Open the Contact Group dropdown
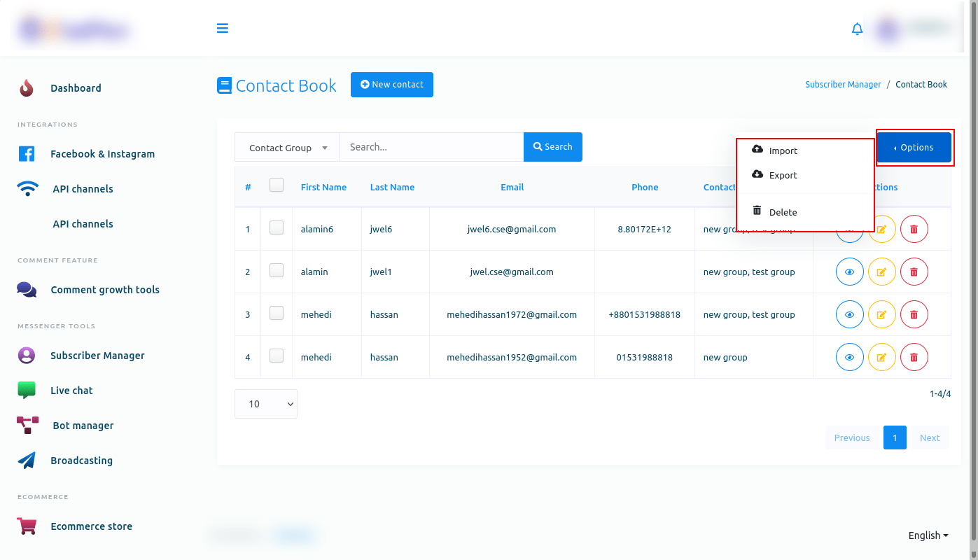 point(287,148)
